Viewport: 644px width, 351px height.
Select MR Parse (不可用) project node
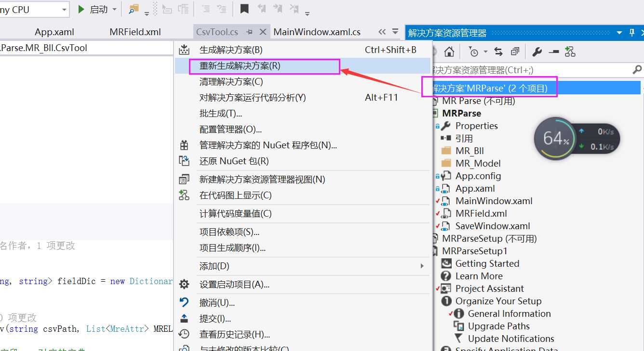pos(479,101)
